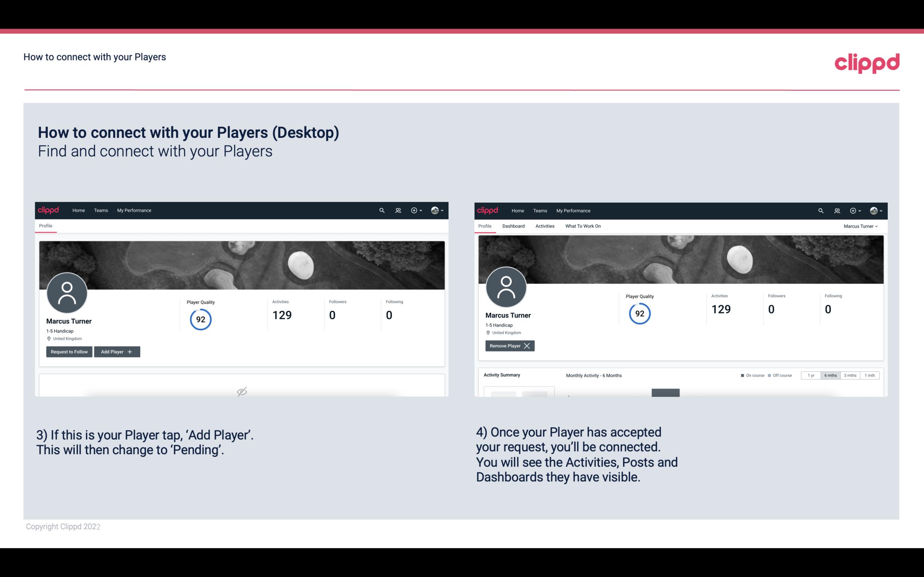Click the user account icon in right navbar

point(874,210)
